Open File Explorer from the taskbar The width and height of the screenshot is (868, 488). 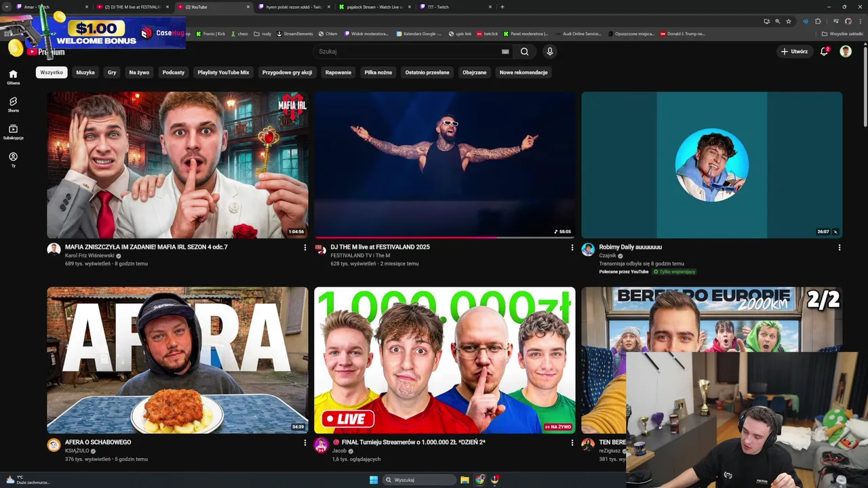(465, 480)
